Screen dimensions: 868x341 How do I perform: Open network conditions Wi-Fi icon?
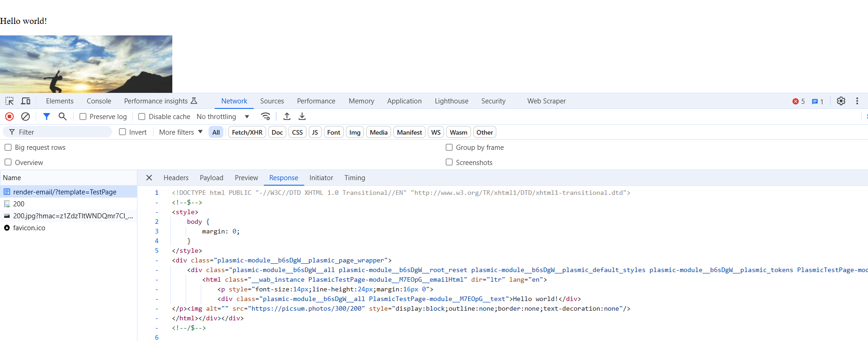click(x=266, y=117)
